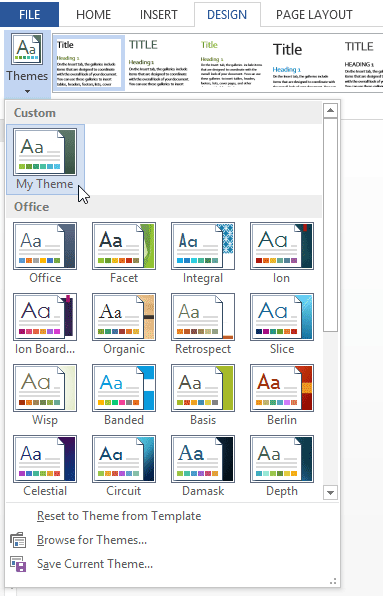Open the PAGE LAYOUT tab

tap(314, 15)
